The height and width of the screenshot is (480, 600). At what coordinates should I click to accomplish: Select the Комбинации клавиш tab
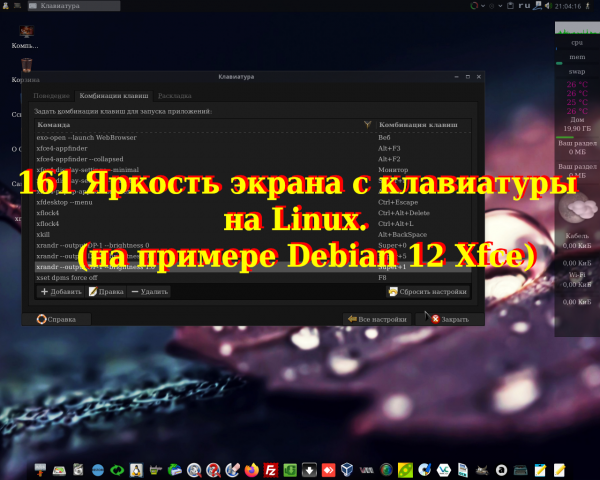114,96
